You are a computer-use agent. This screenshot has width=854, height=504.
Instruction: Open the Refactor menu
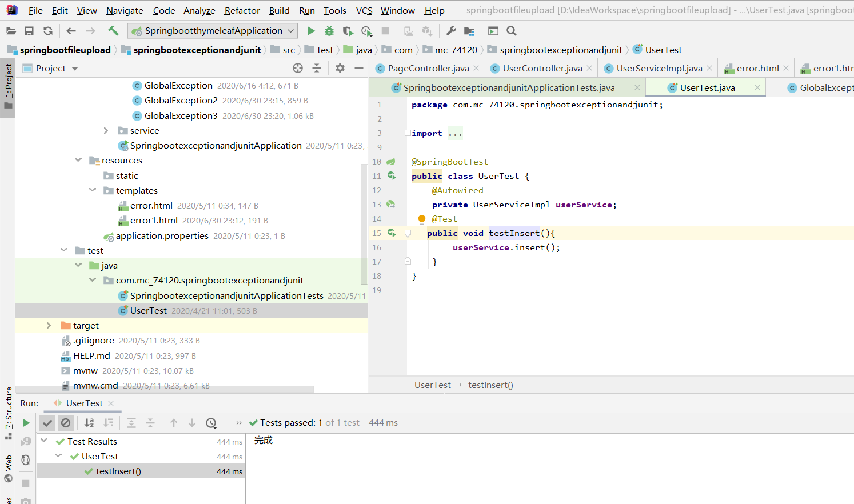pyautogui.click(x=242, y=10)
